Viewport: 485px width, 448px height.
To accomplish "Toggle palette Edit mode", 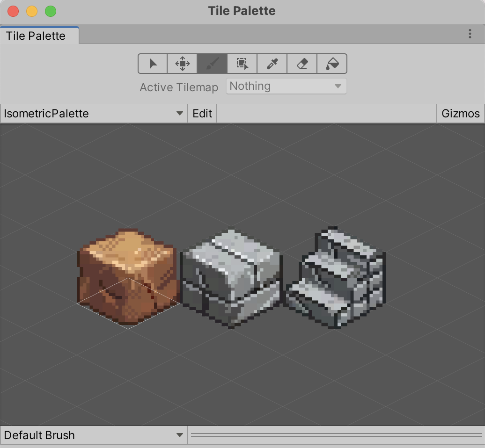I will [x=202, y=113].
